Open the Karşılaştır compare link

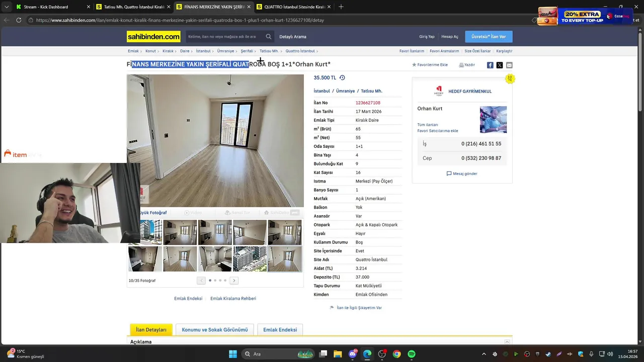pyautogui.click(x=504, y=51)
